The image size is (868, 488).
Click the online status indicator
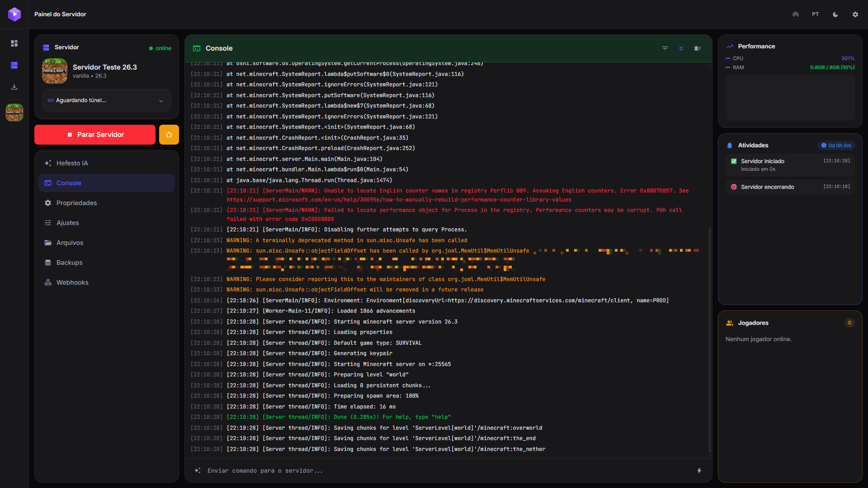pos(160,48)
